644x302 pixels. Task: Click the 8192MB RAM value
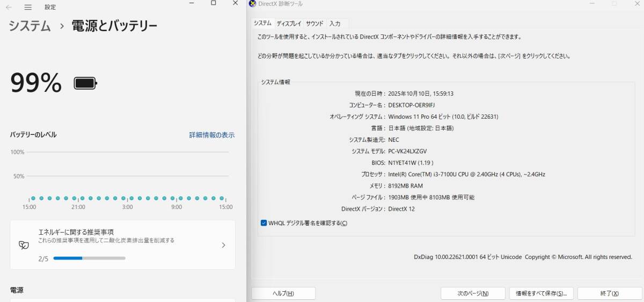tap(405, 186)
